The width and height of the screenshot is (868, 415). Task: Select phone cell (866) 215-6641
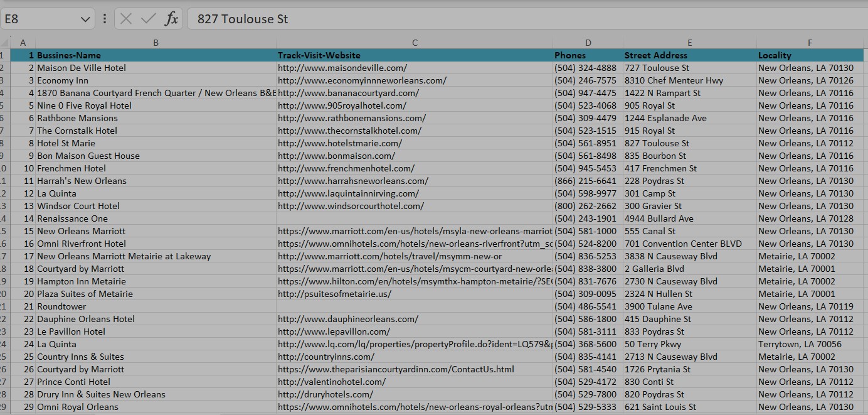pos(588,181)
